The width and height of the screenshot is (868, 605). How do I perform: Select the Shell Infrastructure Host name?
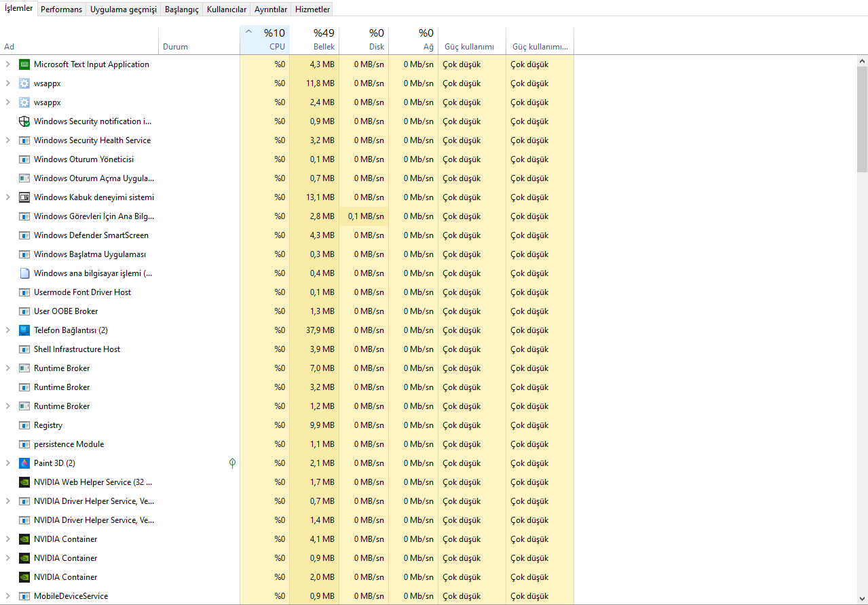77,349
